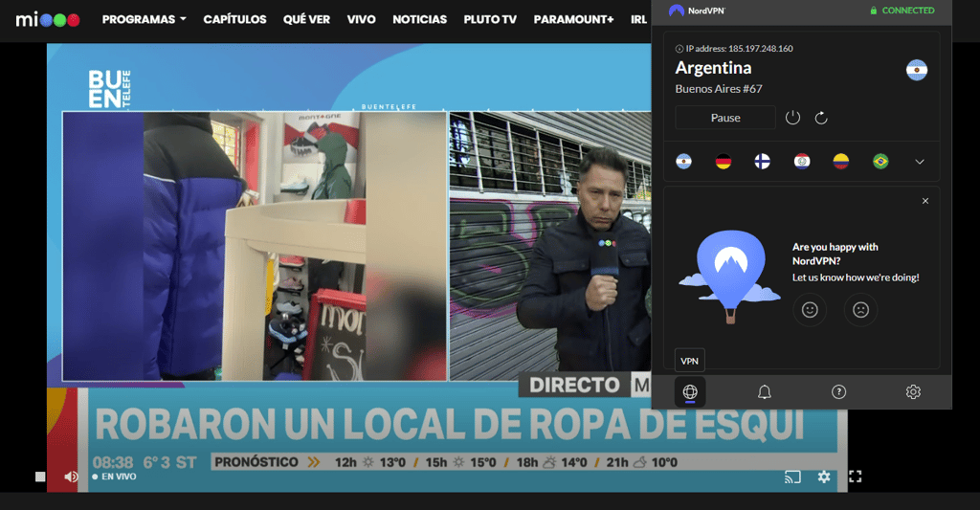The height and width of the screenshot is (510, 980).
Task: Cast the video to a device
Action: 792,477
